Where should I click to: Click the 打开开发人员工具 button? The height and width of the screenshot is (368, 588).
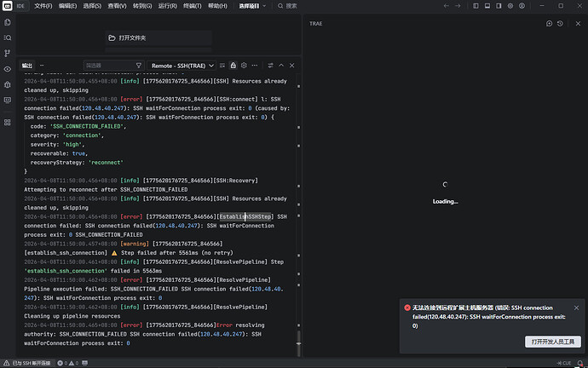552,342
